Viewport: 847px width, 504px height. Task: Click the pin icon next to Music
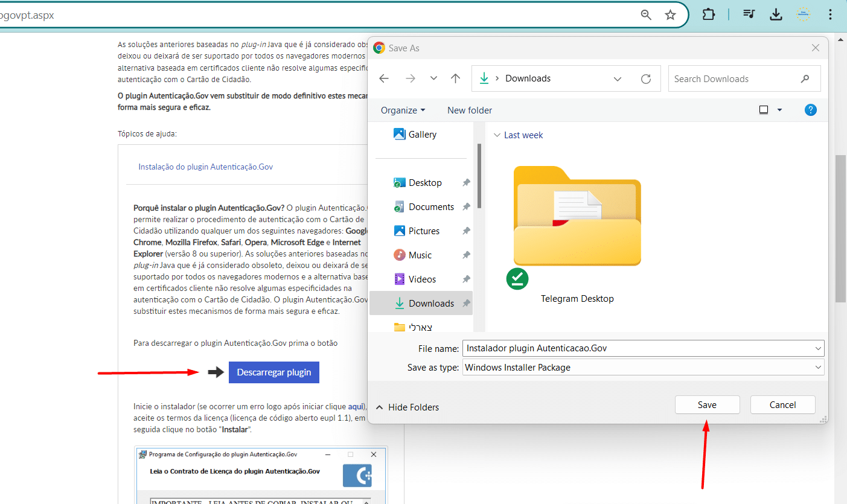pyautogui.click(x=466, y=255)
